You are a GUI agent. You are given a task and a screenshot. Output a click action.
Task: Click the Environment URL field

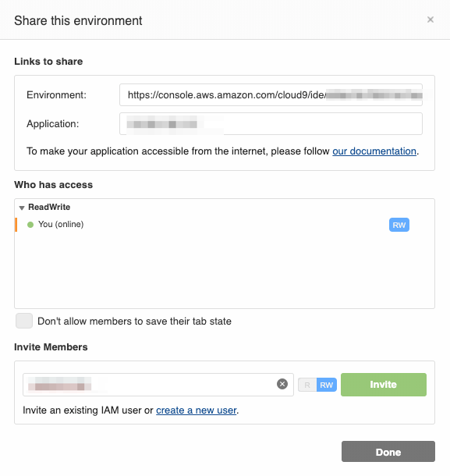271,95
